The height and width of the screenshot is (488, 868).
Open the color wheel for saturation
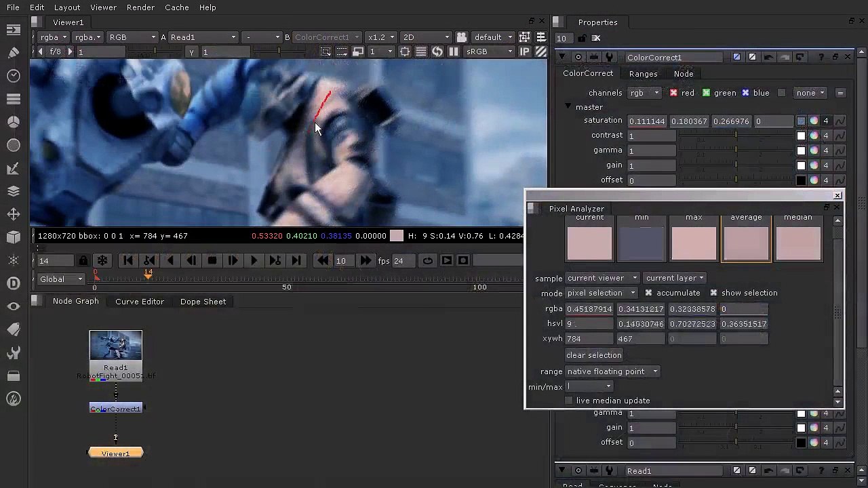point(813,121)
